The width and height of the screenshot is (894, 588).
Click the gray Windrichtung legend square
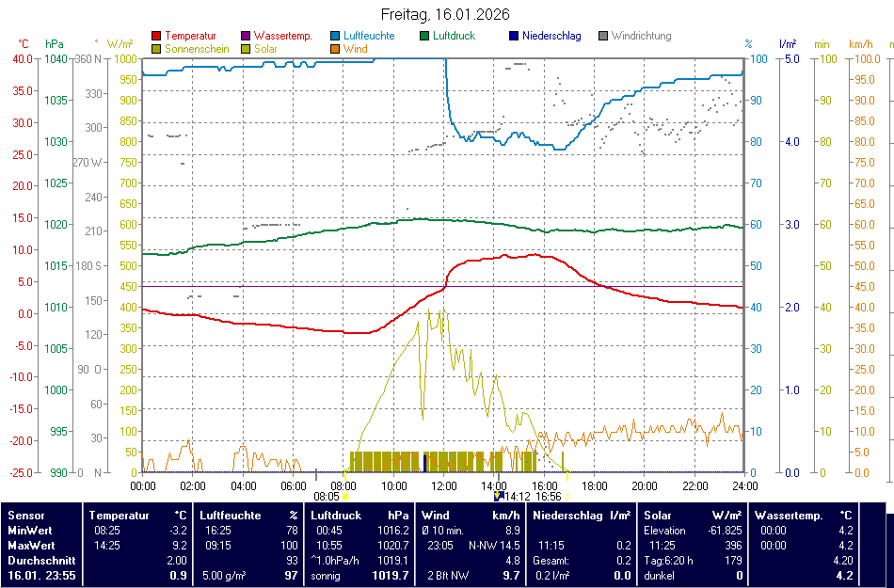[x=603, y=37]
